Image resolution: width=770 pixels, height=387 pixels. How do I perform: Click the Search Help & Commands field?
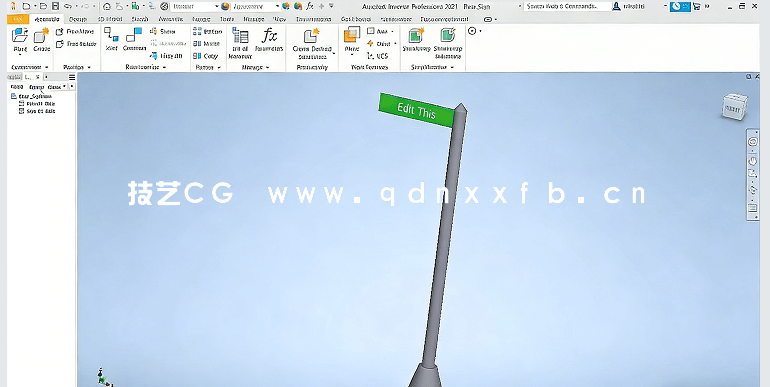(x=567, y=6)
